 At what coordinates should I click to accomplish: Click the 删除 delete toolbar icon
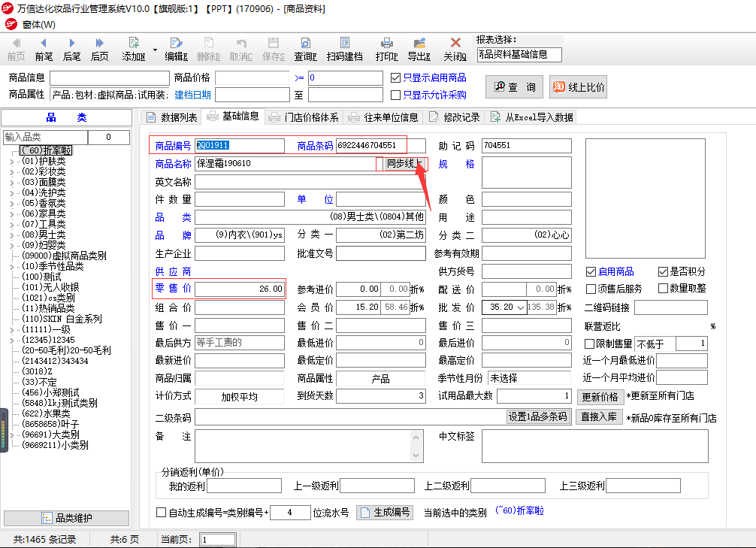point(208,49)
